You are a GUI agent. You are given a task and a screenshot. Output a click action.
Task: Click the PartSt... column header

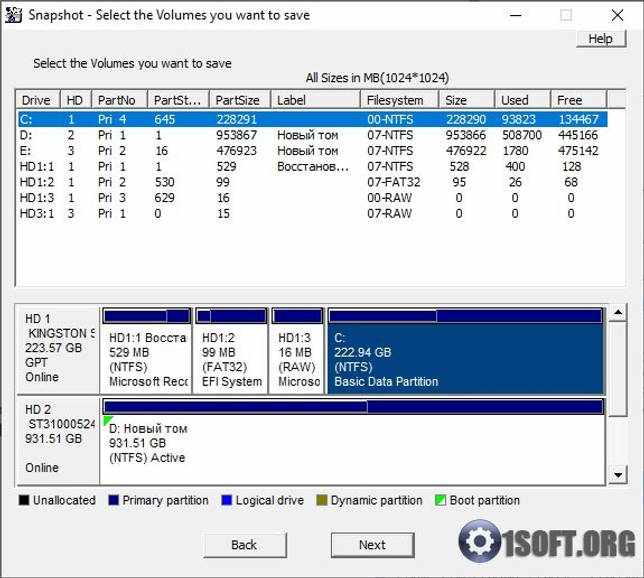click(178, 100)
